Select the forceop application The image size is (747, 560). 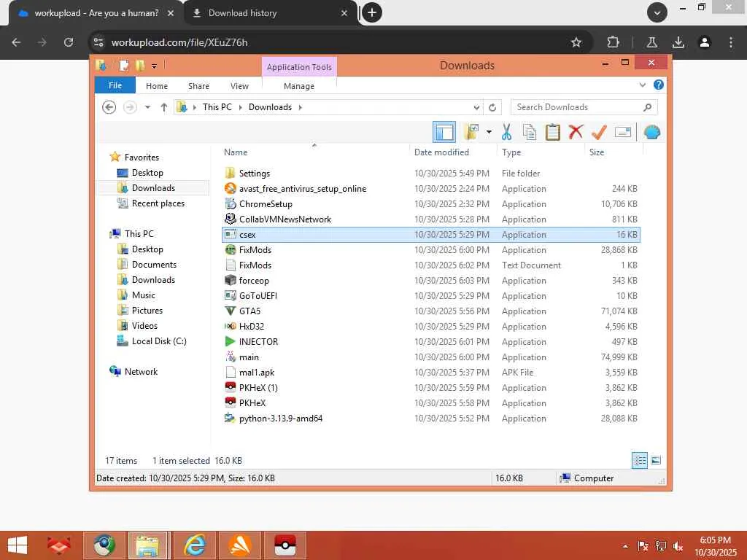click(430, 281)
